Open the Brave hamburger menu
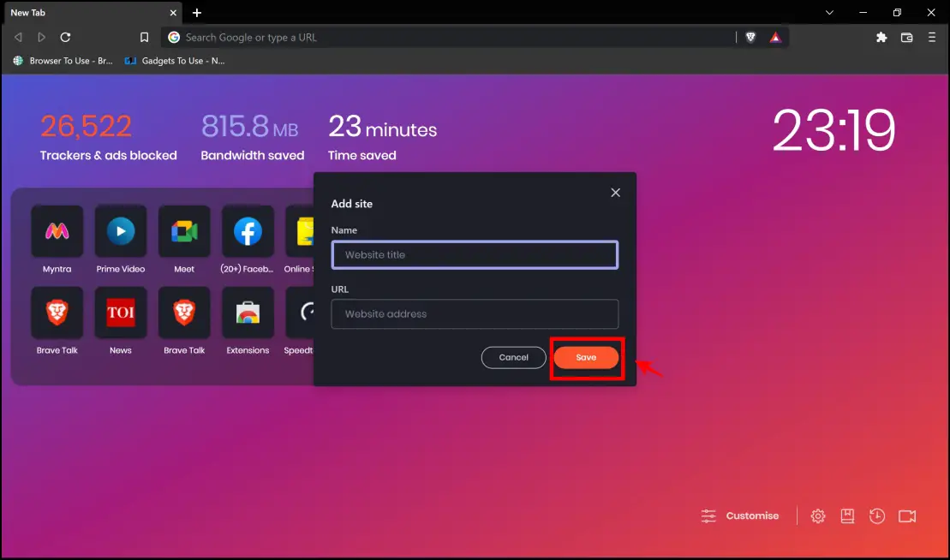 point(932,37)
